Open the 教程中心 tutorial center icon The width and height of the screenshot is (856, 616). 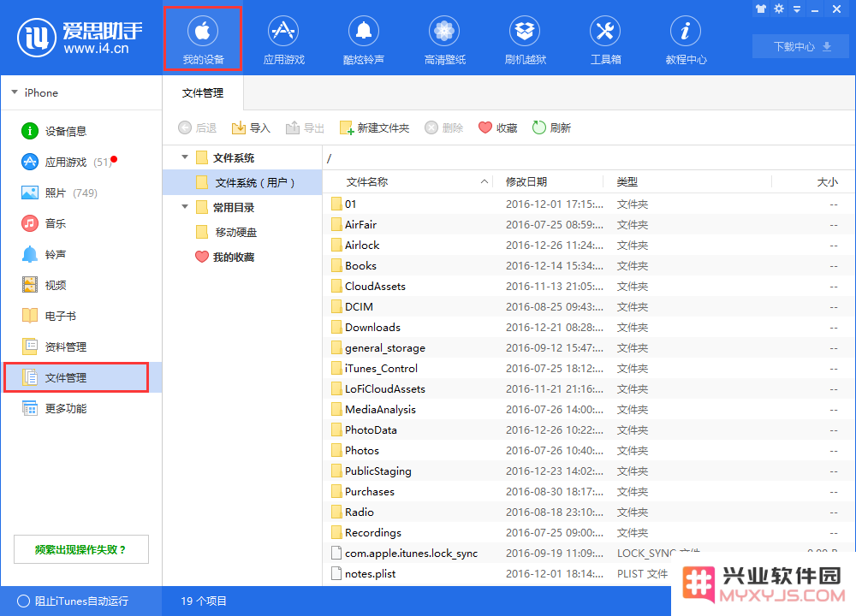tap(686, 40)
